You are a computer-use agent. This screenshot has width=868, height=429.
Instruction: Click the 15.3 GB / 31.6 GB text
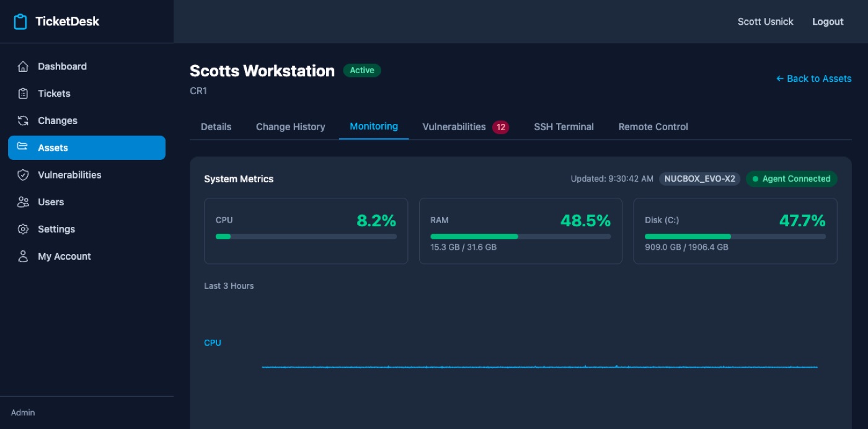pos(463,247)
